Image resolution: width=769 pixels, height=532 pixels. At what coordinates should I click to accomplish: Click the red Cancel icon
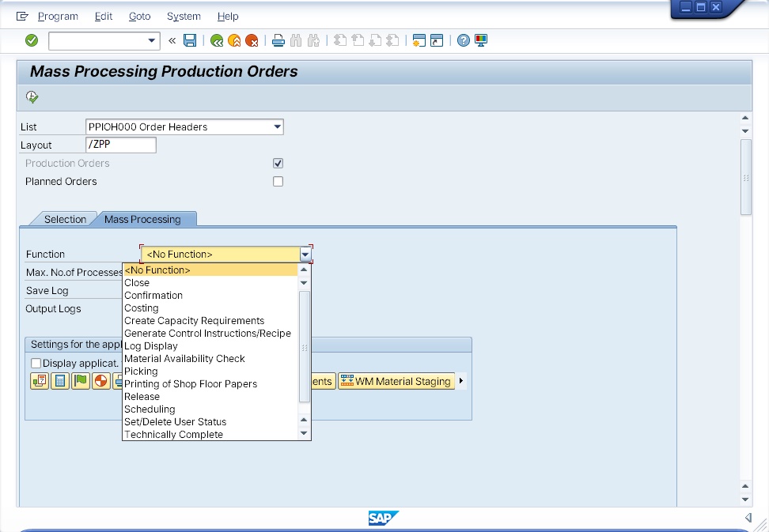tap(252, 40)
